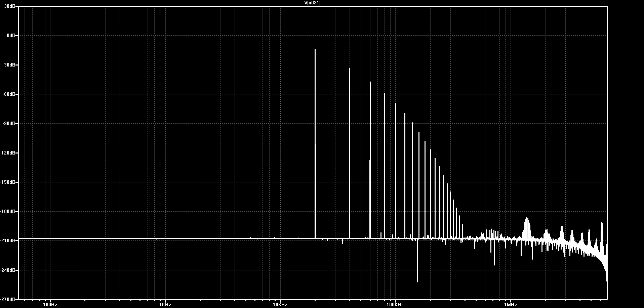The image size is (644, 308).
Task: Click the -60dB vertical axis label
Action: pyautogui.click(x=9, y=94)
